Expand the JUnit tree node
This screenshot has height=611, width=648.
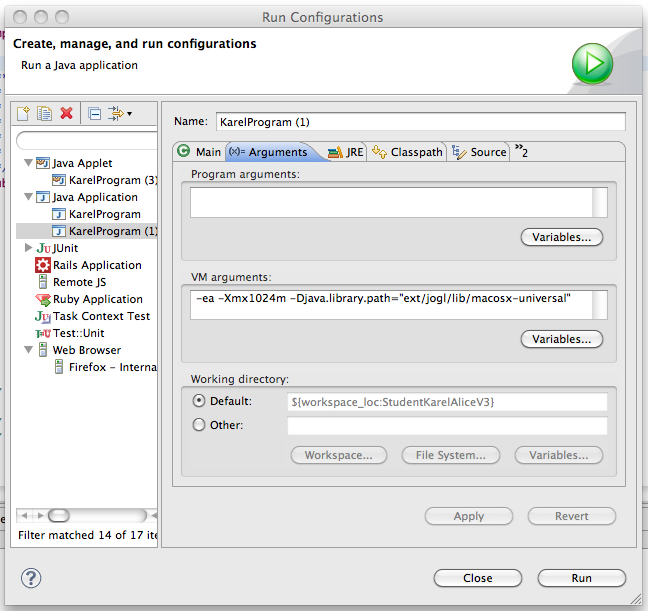28,247
